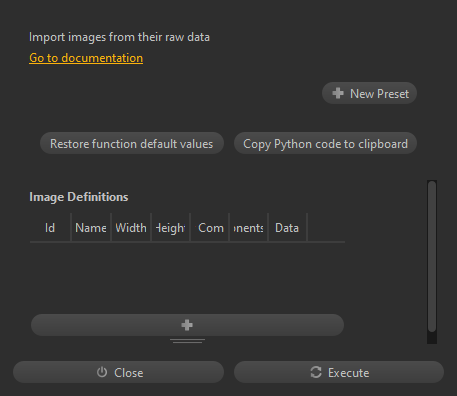
Task: Select the Data column header
Action: point(287,228)
